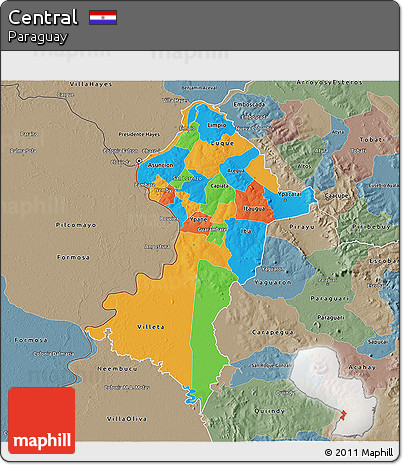This screenshot has width=403, height=465.
Task: Click the 'Luque' district label
Action: [x=222, y=143]
